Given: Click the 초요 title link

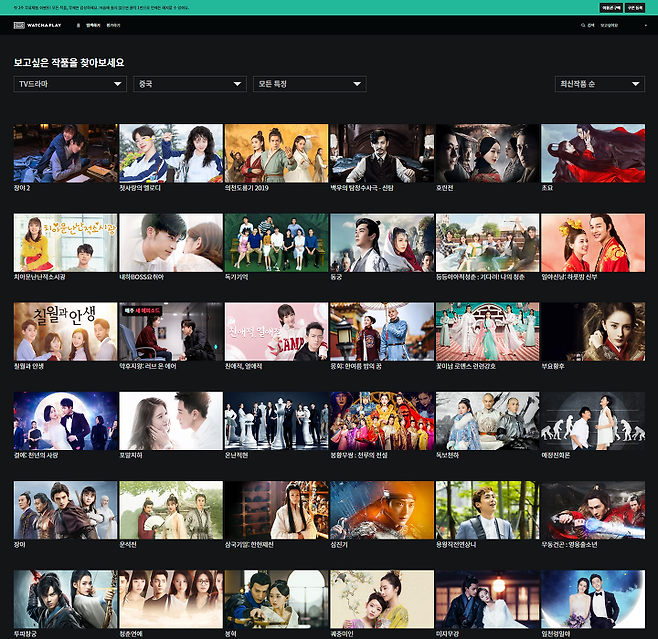Looking at the screenshot, I should (548, 187).
